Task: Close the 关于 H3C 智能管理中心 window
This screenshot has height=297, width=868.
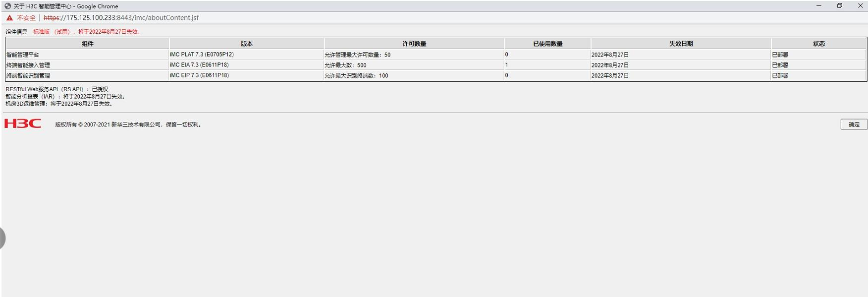Action: tap(860, 6)
